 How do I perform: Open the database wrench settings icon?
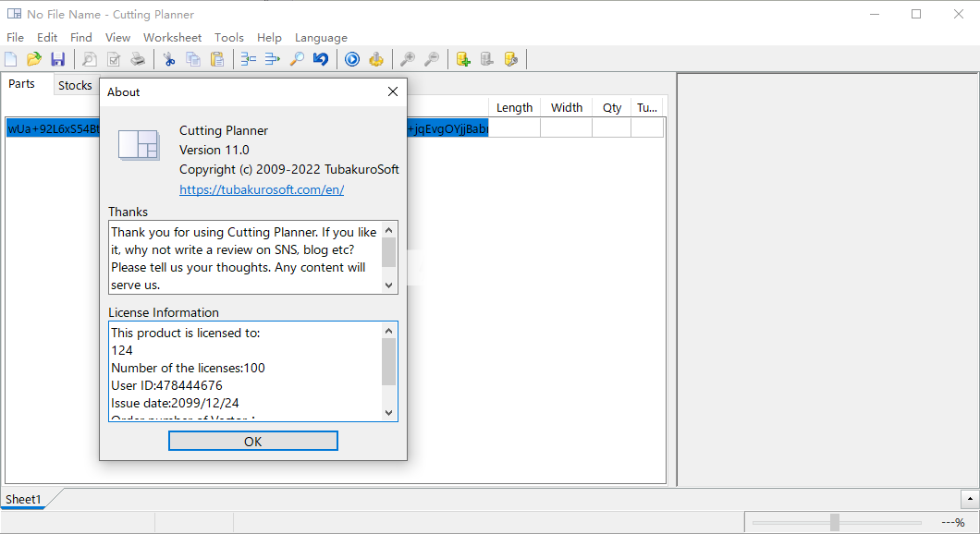[511, 59]
